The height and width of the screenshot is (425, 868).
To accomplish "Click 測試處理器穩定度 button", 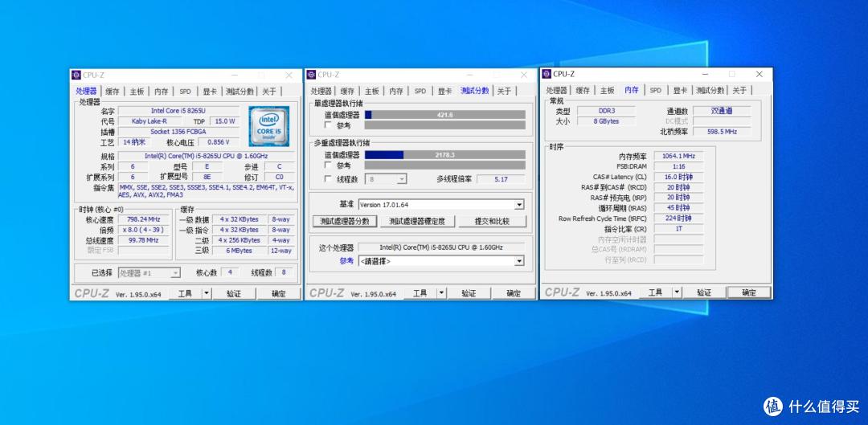I will [417, 222].
